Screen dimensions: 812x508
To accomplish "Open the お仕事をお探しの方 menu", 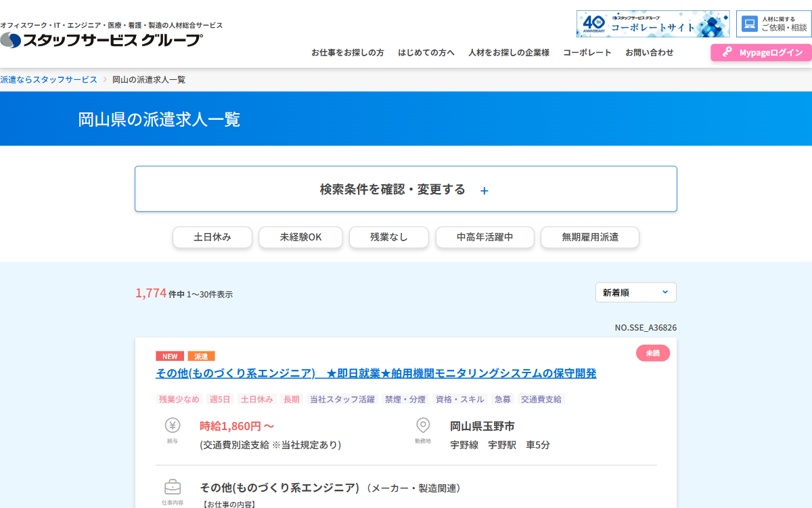I will tap(348, 52).
